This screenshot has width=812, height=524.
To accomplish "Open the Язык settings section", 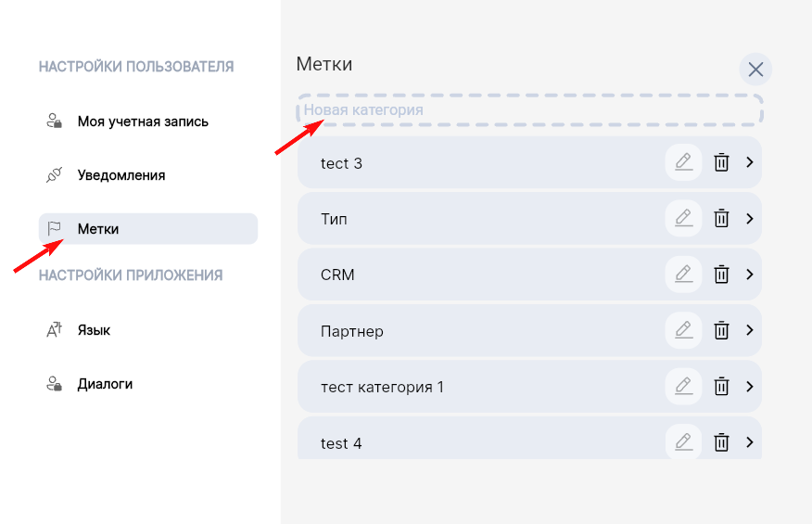I will (94, 330).
